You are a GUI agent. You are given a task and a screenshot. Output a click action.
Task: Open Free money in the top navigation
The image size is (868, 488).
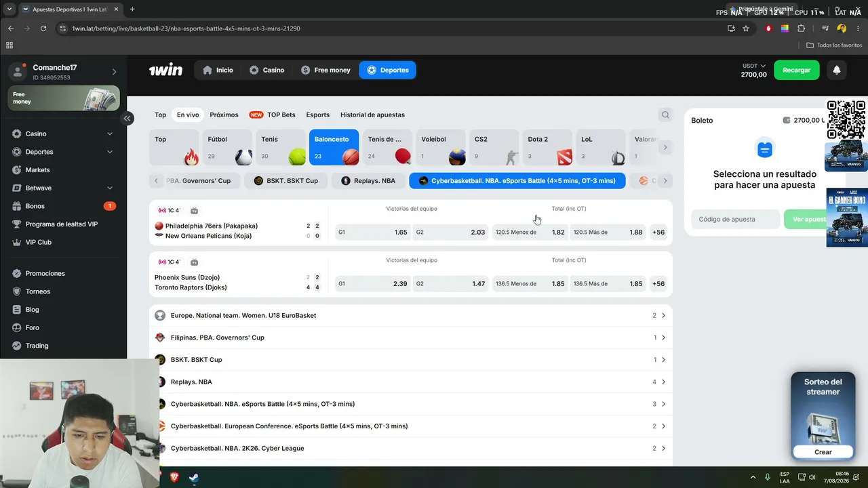[x=325, y=70]
